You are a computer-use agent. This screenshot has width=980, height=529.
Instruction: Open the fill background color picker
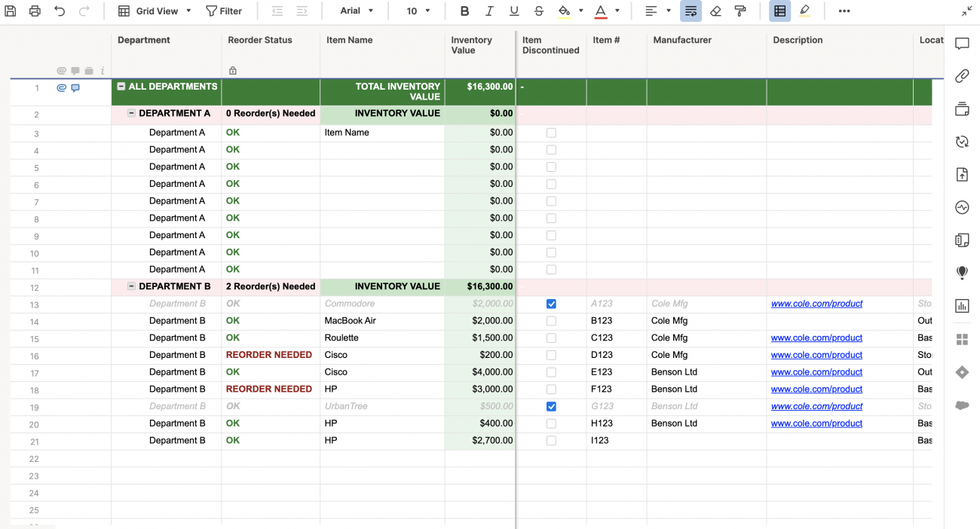(x=581, y=11)
